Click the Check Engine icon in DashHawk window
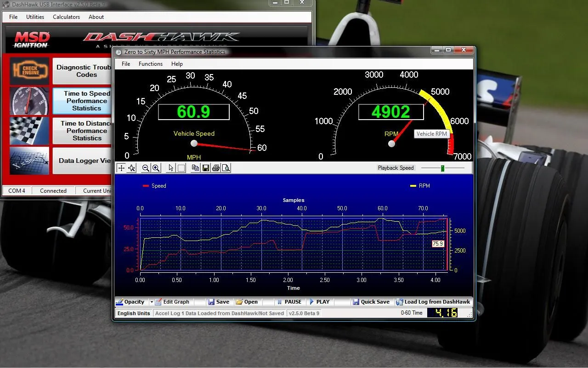The width and height of the screenshot is (588, 368). 29,71
